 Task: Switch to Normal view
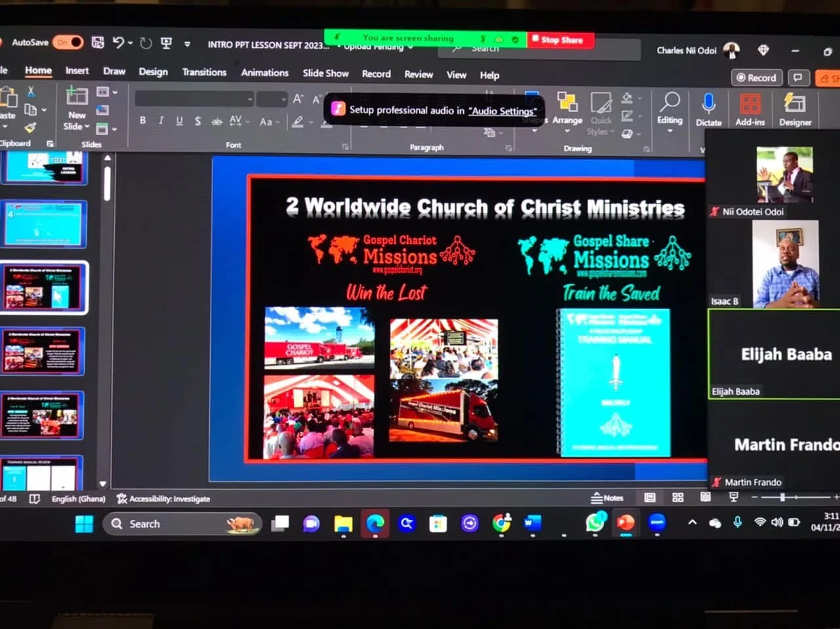tap(650, 498)
